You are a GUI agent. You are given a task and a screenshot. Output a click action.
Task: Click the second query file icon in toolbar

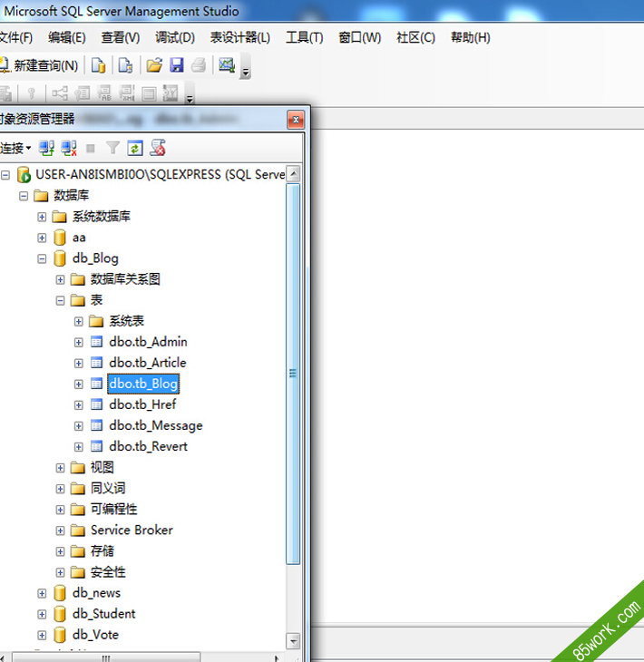tap(125, 65)
